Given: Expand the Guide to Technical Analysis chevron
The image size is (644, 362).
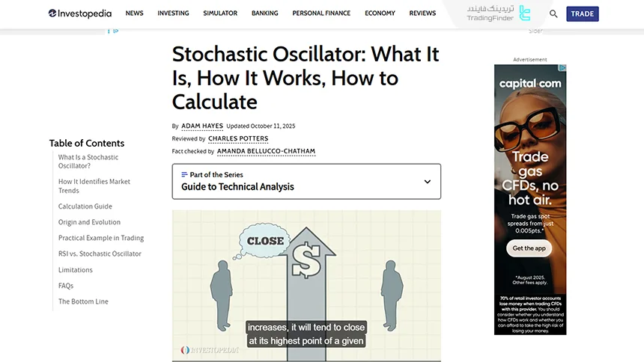Looking at the screenshot, I should pos(428,182).
